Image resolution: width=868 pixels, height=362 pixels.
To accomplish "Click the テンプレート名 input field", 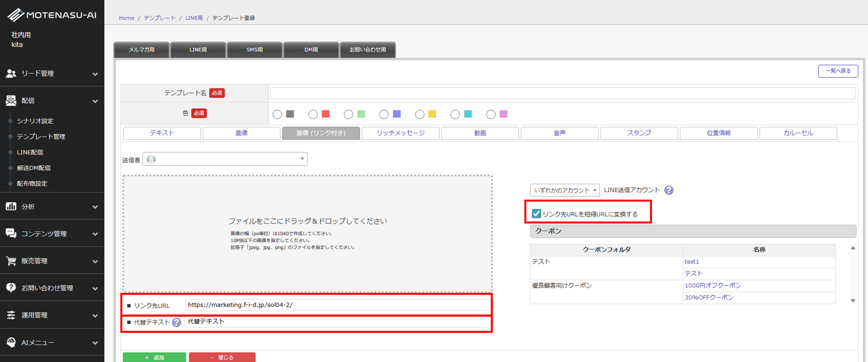I will click(562, 93).
